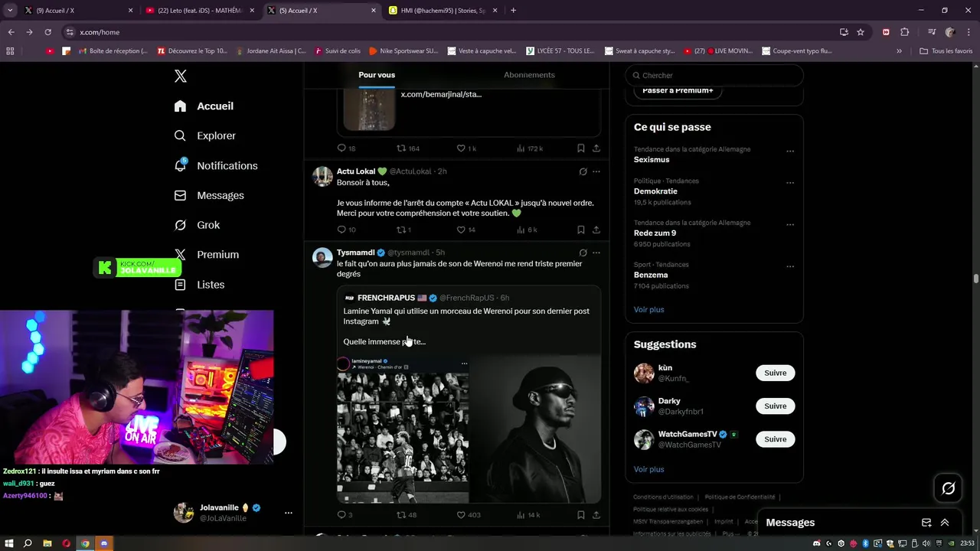Image resolution: width=980 pixels, height=551 pixels.
Task: Repost the post with 164 reposts
Action: 400,148
